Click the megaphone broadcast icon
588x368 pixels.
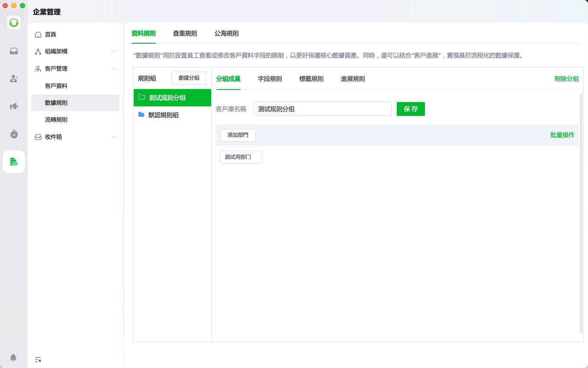point(14,106)
